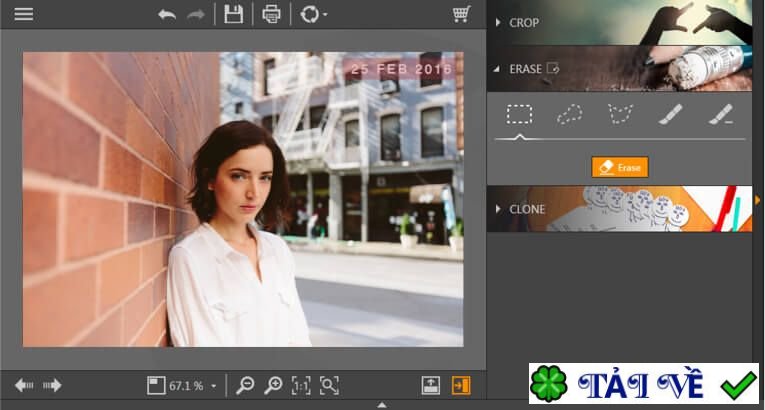Viewport: 765px width, 410px height.
Task: Select the selection marker brush tool
Action: [x=670, y=114]
